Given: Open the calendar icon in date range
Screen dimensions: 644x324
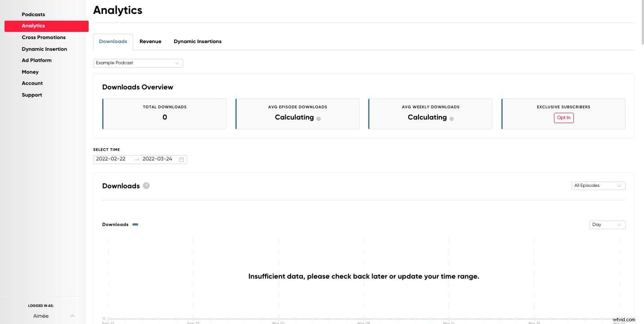Looking at the screenshot, I should pos(181,160).
